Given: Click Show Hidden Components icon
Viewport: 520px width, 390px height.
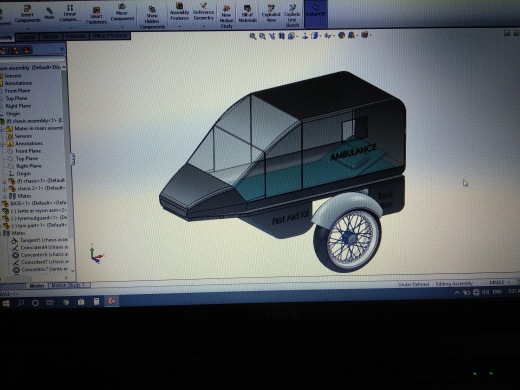Looking at the screenshot, I should click(x=152, y=18).
